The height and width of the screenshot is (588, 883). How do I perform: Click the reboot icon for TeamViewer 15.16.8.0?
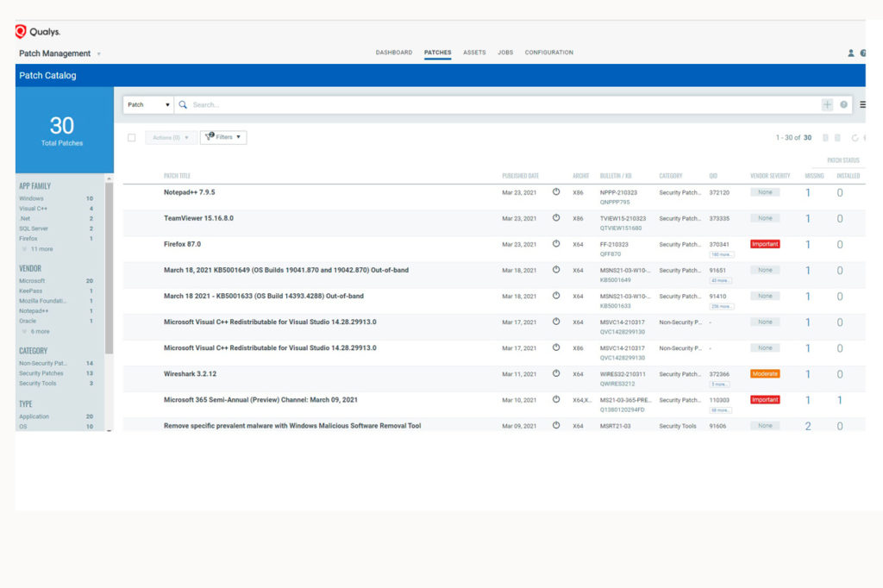click(x=556, y=218)
